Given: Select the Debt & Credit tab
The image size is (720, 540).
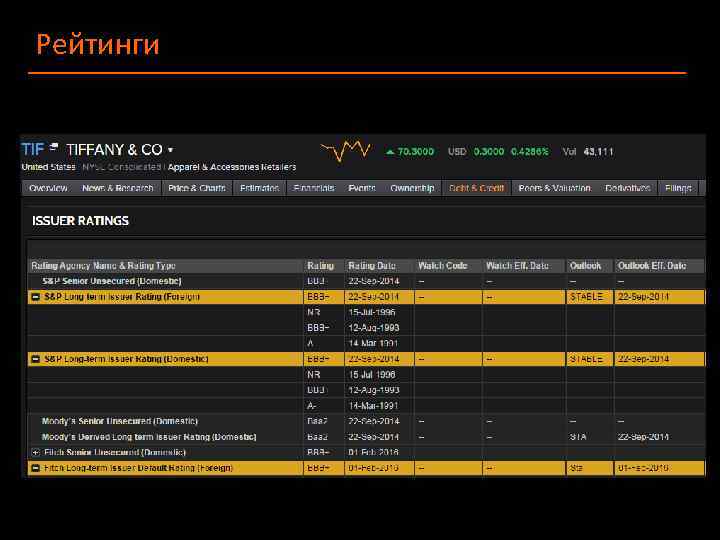Looking at the screenshot, I should pyautogui.click(x=476, y=188).
